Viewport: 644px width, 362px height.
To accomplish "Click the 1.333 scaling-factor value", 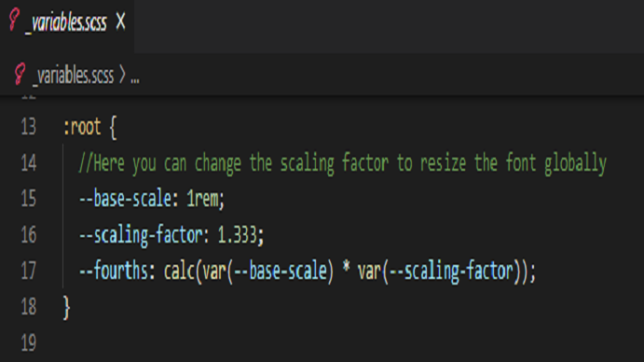I will click(238, 235).
